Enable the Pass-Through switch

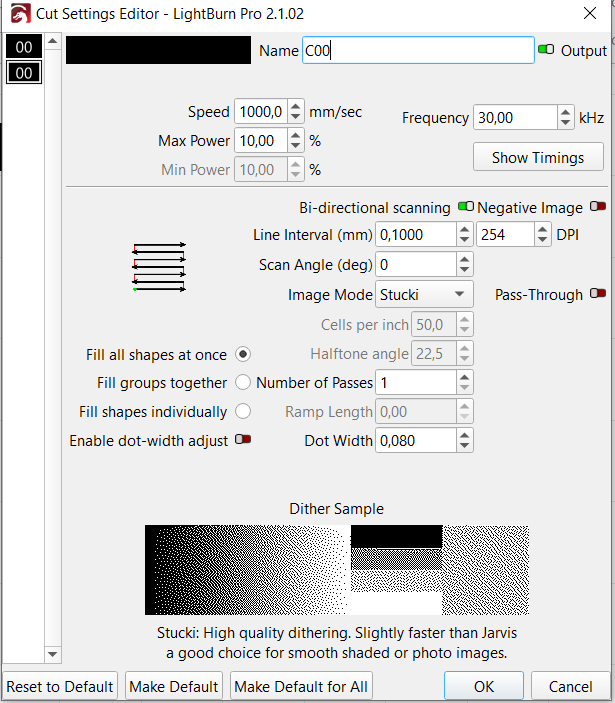(x=598, y=293)
